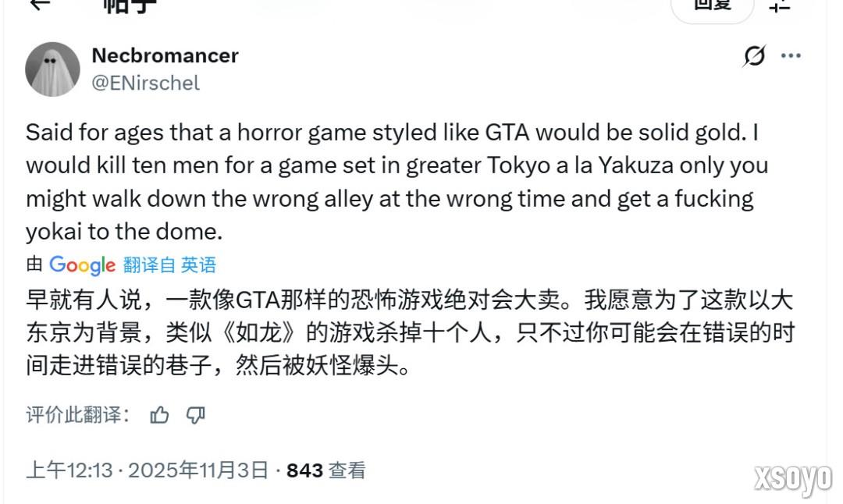Rate the translation with the thumbs-up icon
The image size is (843, 504).
click(x=160, y=416)
